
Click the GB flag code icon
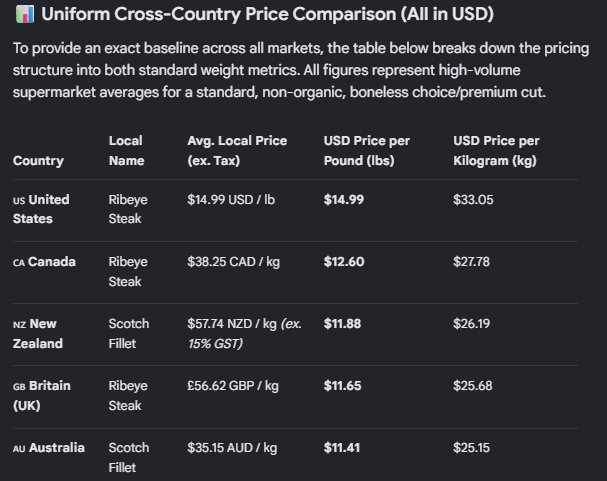(19, 387)
